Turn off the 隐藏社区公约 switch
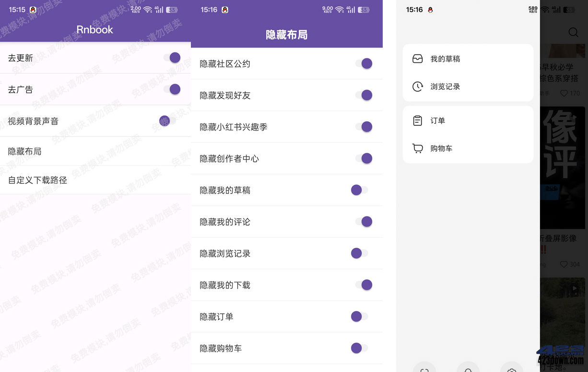Screen dimensions: 588x372 [x=366, y=63]
